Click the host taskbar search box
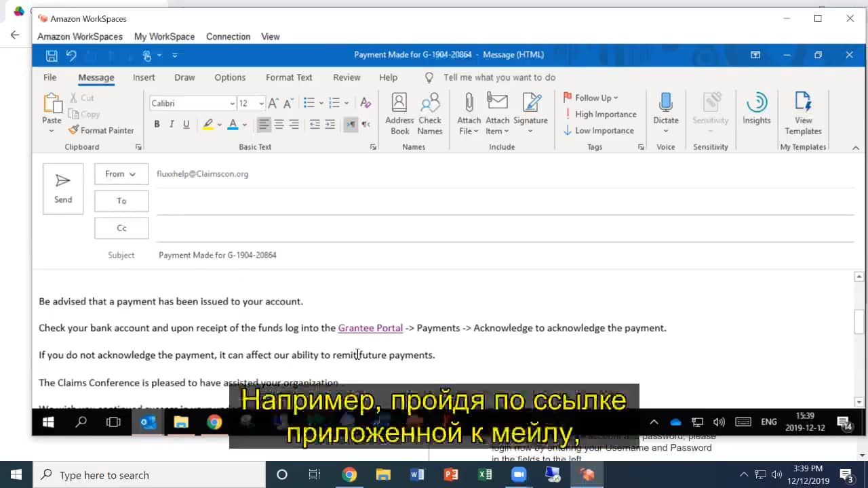 (149, 475)
